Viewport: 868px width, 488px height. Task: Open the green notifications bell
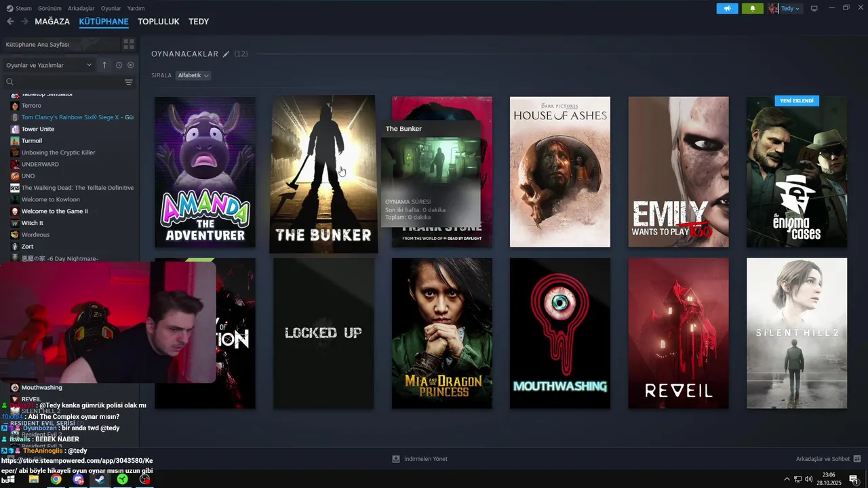pyautogui.click(x=753, y=9)
